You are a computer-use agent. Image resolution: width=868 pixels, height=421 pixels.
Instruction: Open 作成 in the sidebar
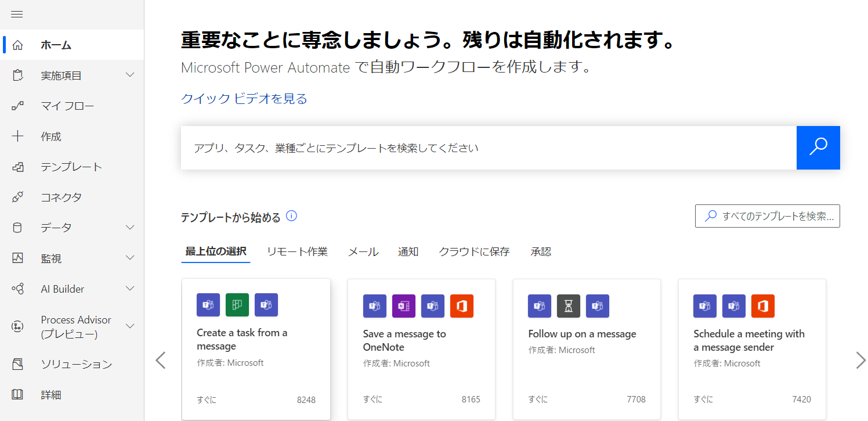72,136
